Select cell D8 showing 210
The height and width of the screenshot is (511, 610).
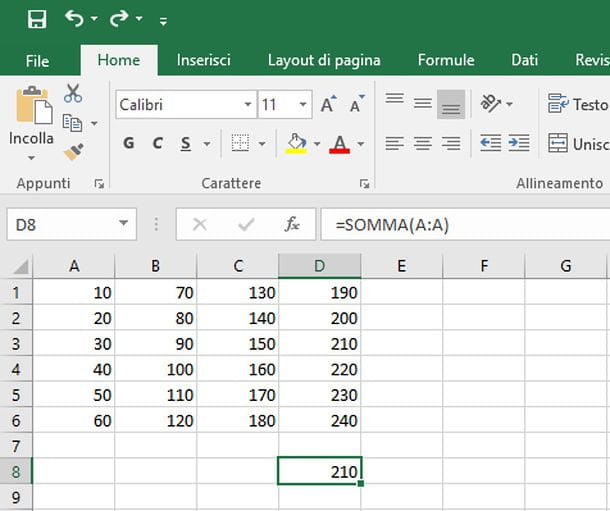[x=320, y=471]
